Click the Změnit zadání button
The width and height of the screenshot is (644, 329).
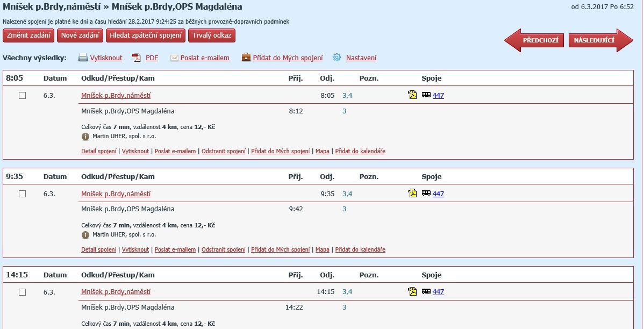(x=28, y=35)
